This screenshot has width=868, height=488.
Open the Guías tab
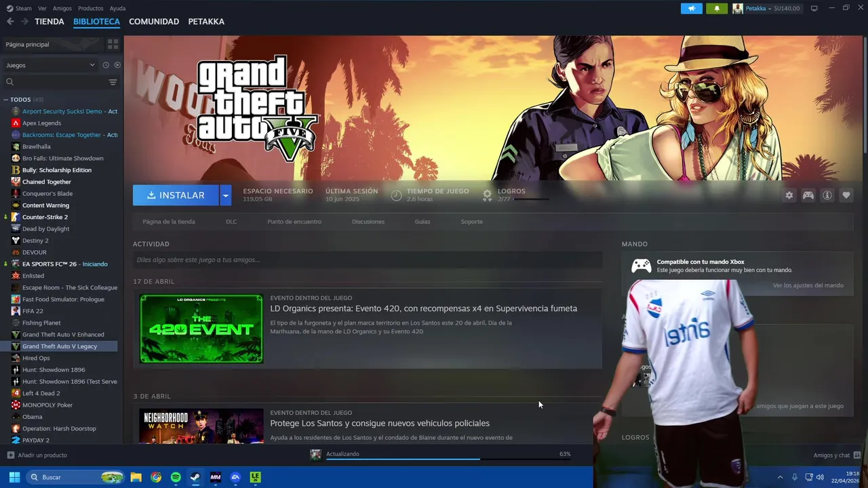point(422,222)
